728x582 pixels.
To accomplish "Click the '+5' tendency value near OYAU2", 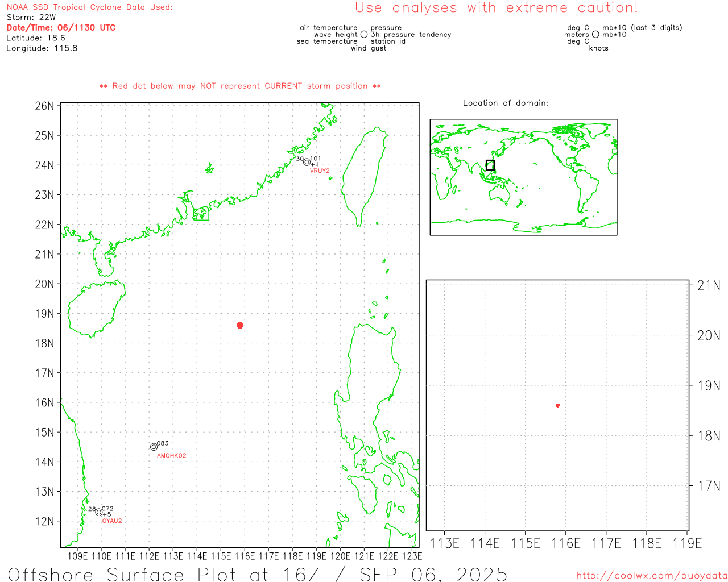I will (107, 514).
